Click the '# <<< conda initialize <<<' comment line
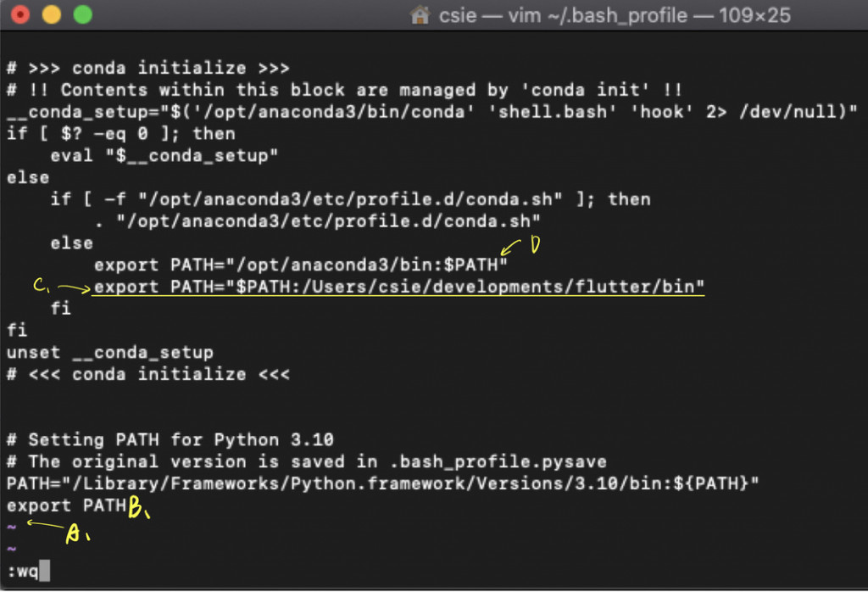The height and width of the screenshot is (592, 868). click(147, 374)
